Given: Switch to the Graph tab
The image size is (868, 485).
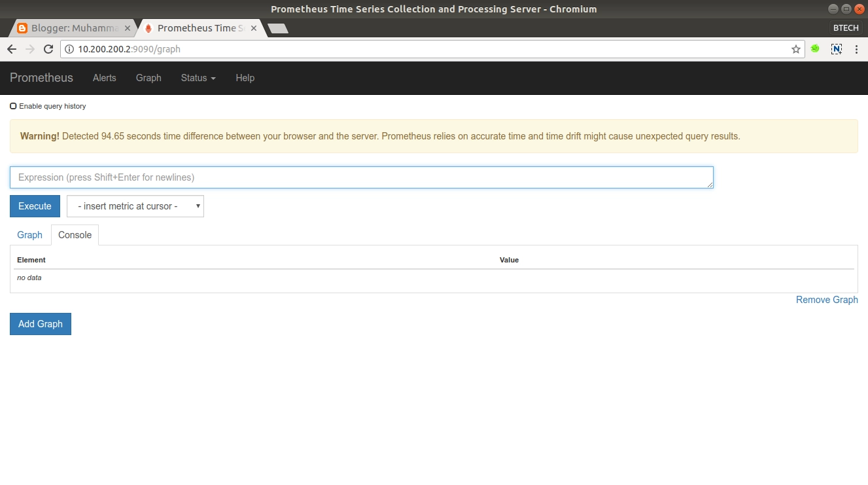Looking at the screenshot, I should (x=29, y=235).
